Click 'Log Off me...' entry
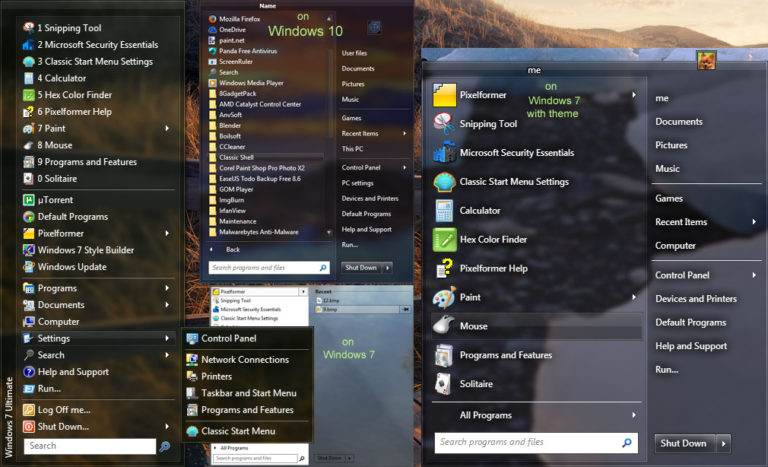Viewport: 768px width, 467px height. [x=64, y=410]
